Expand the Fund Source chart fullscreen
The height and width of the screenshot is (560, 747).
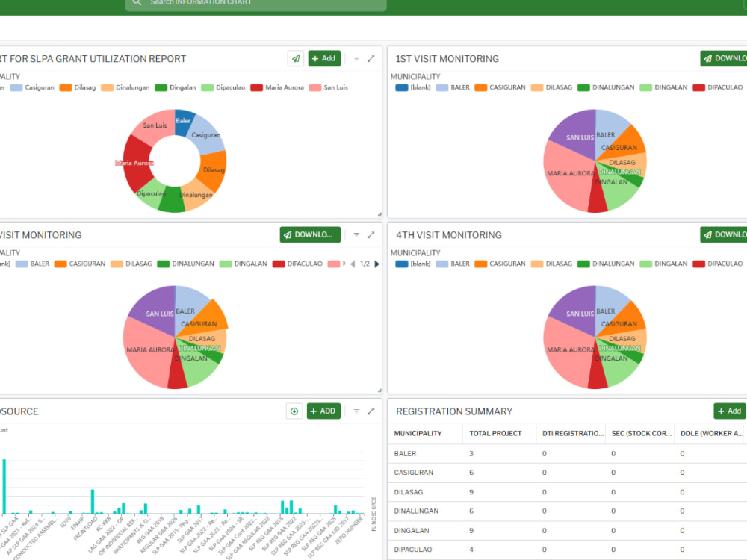(x=371, y=411)
